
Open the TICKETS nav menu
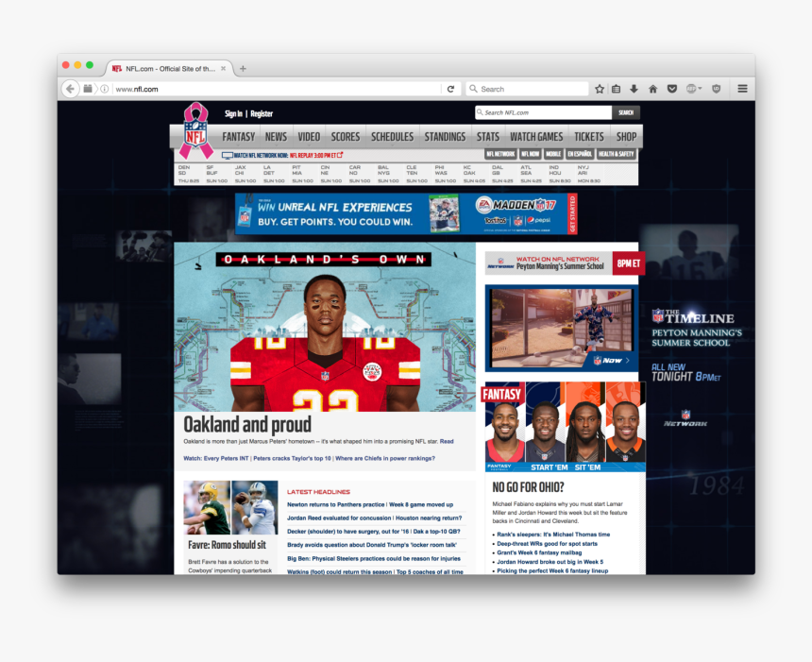point(589,137)
